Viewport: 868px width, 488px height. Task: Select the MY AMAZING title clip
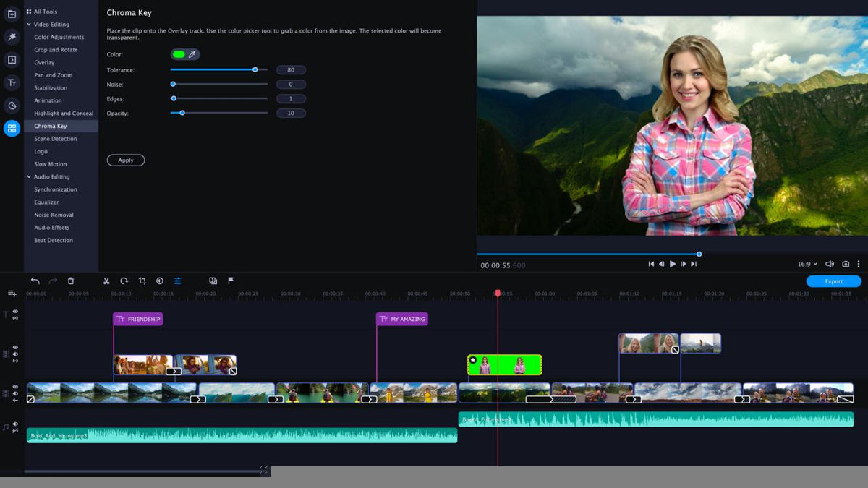[402, 319]
